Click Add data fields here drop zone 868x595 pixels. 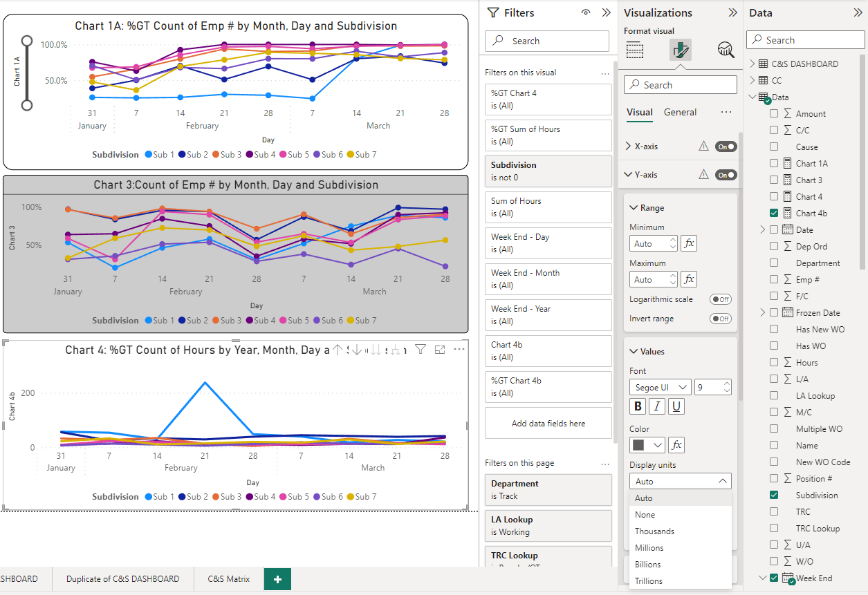tap(548, 423)
